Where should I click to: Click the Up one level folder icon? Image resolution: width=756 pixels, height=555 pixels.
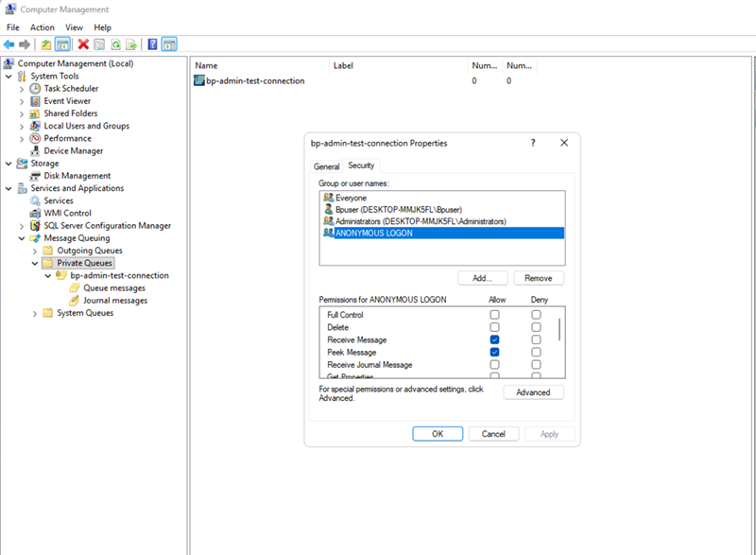45,44
